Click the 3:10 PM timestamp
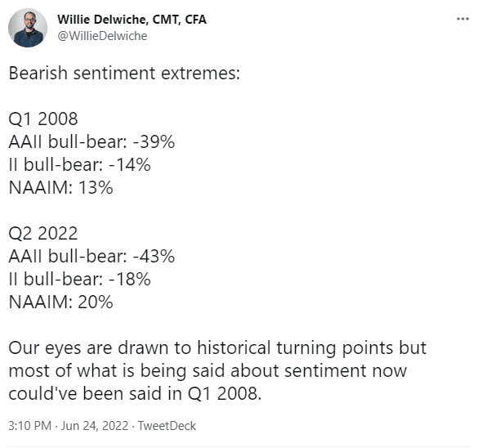The image size is (478, 448). click(x=29, y=426)
